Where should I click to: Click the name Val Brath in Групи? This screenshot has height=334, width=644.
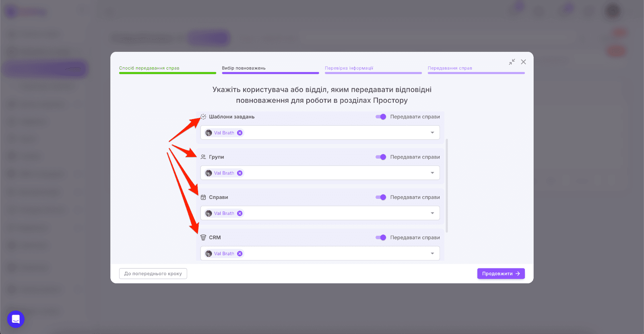click(224, 173)
